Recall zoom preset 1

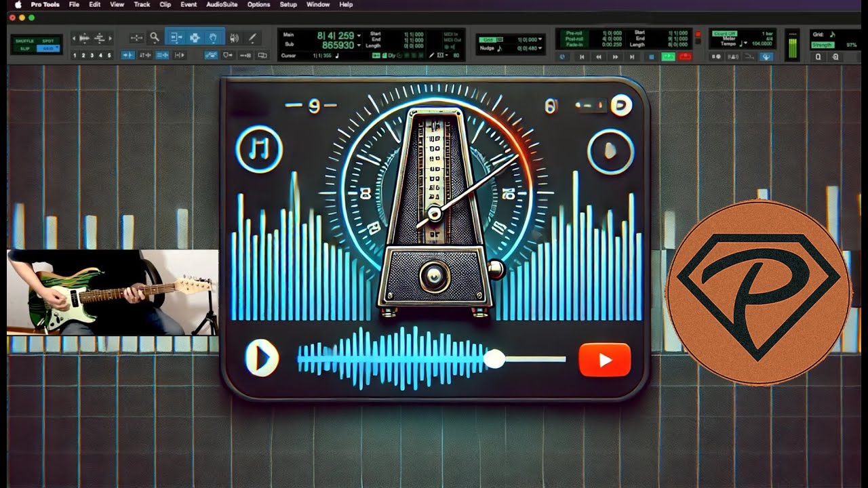click(x=75, y=56)
